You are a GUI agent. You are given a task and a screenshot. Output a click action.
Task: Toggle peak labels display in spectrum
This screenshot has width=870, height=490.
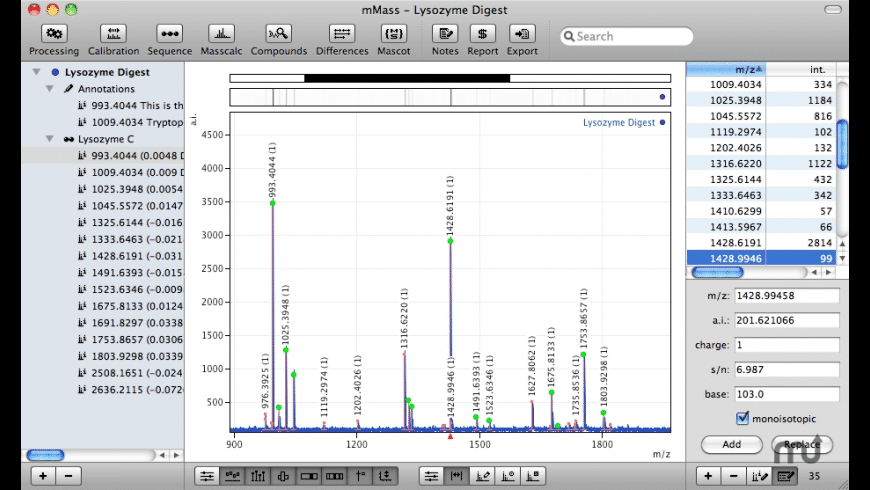232,476
